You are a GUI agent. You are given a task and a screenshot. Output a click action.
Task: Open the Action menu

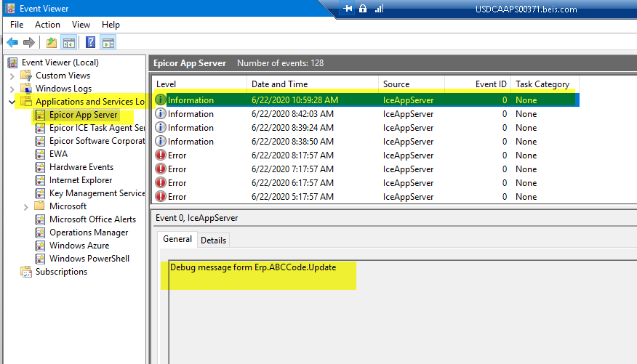[47, 25]
